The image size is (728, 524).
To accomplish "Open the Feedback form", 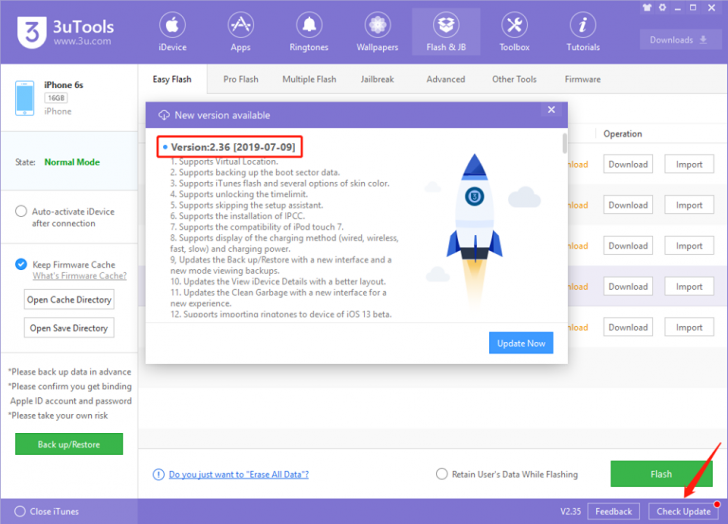I will [613, 511].
